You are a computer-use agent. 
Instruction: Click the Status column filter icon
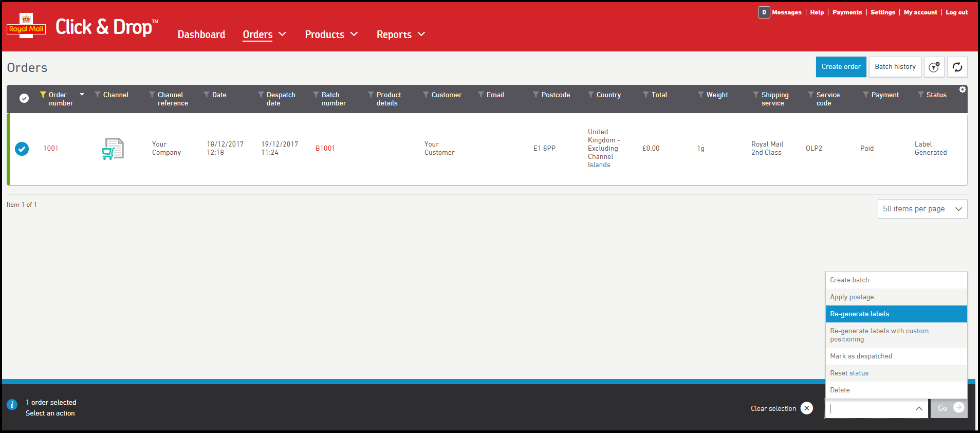pos(921,95)
